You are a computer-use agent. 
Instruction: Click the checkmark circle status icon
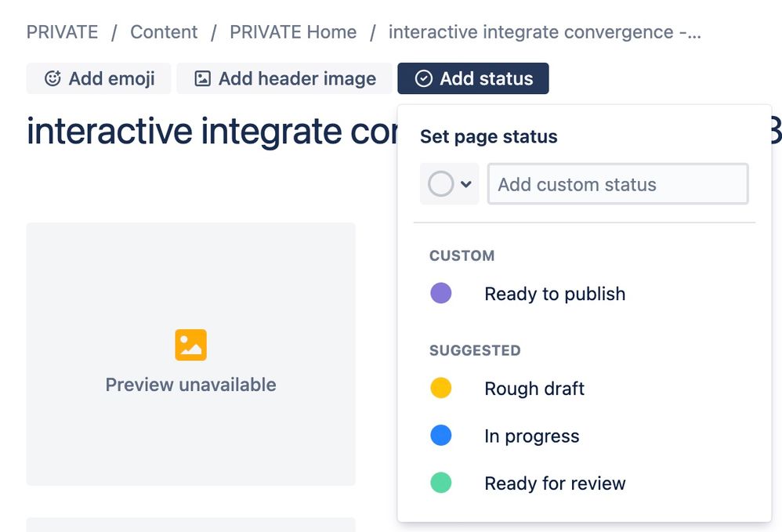423,78
